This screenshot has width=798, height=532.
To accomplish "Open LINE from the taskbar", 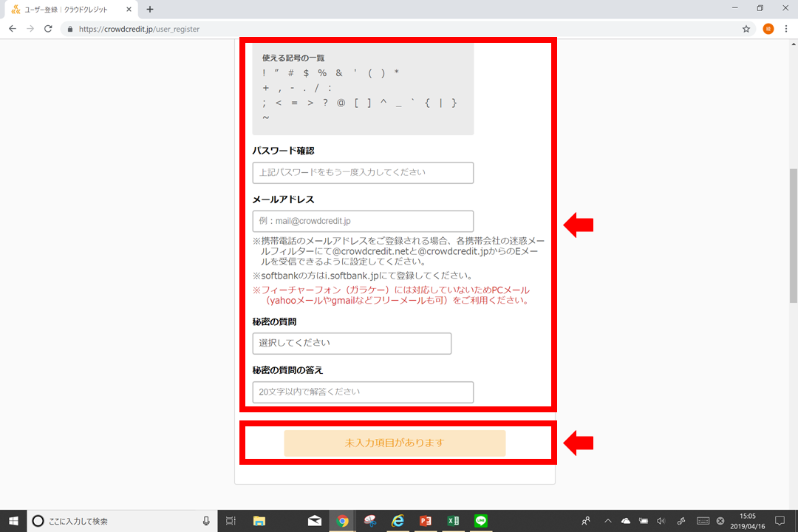I will (x=481, y=521).
